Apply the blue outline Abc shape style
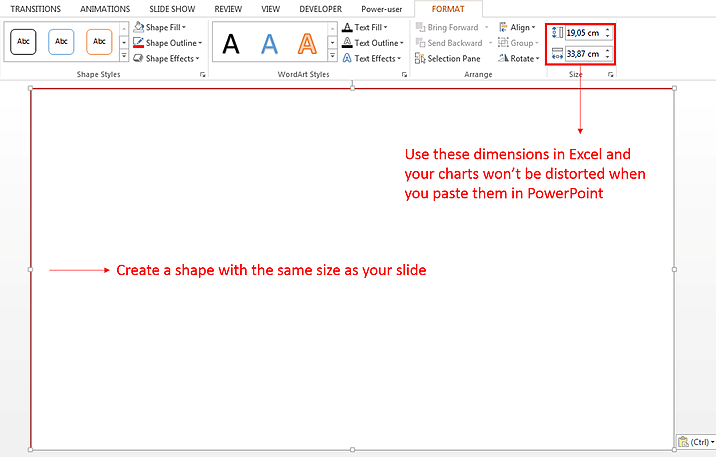Image resolution: width=716 pixels, height=457 pixels. click(61, 42)
